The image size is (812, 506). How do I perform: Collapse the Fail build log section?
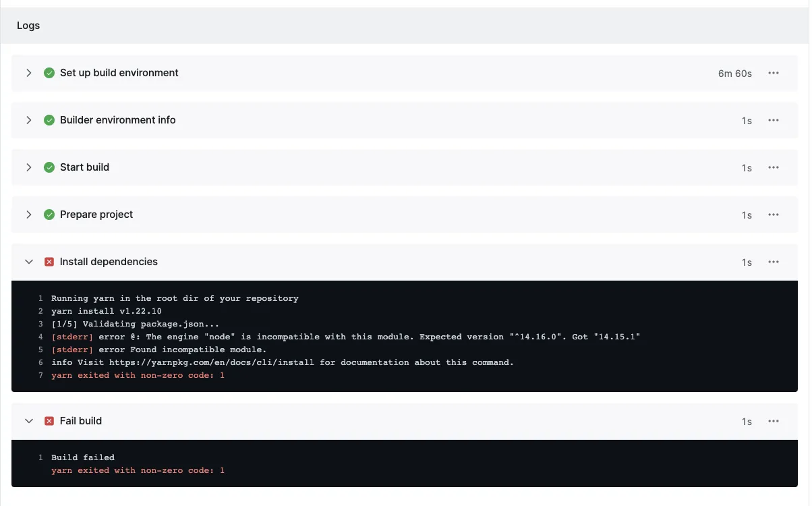point(29,421)
